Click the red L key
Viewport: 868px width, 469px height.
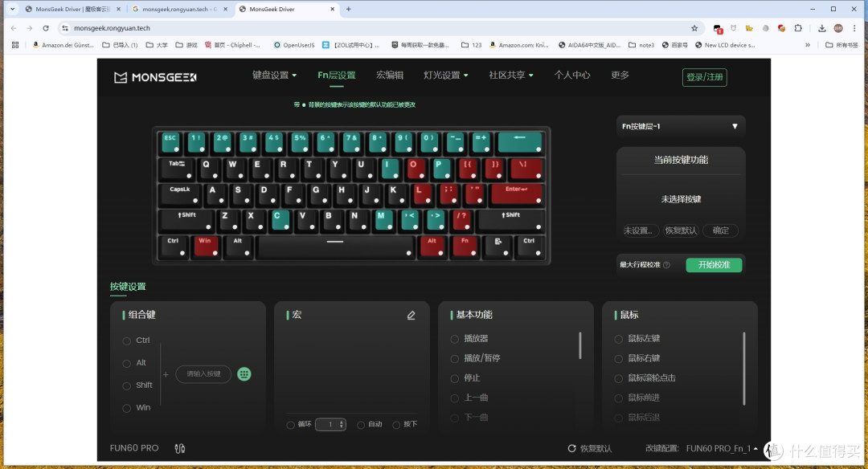422,194
